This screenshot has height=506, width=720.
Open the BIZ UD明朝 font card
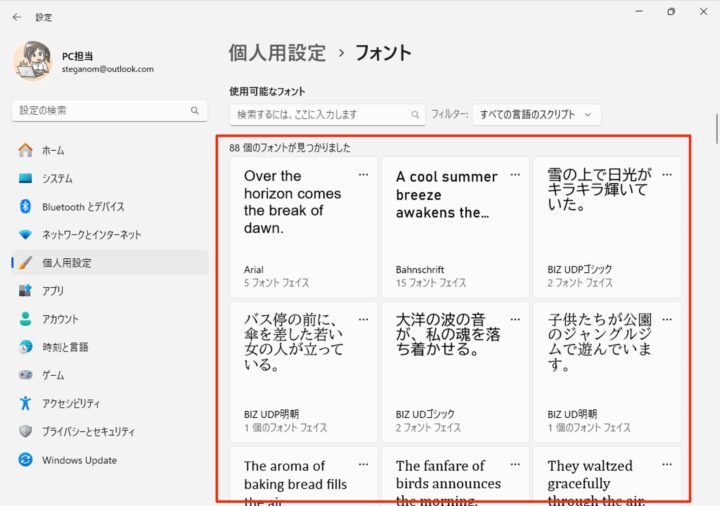coord(607,372)
